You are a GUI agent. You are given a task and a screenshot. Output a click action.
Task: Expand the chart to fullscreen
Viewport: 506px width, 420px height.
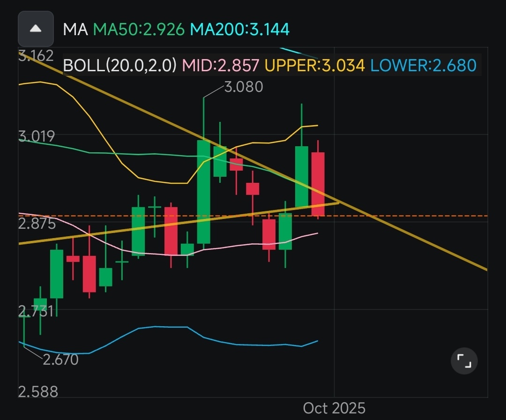pos(464,361)
